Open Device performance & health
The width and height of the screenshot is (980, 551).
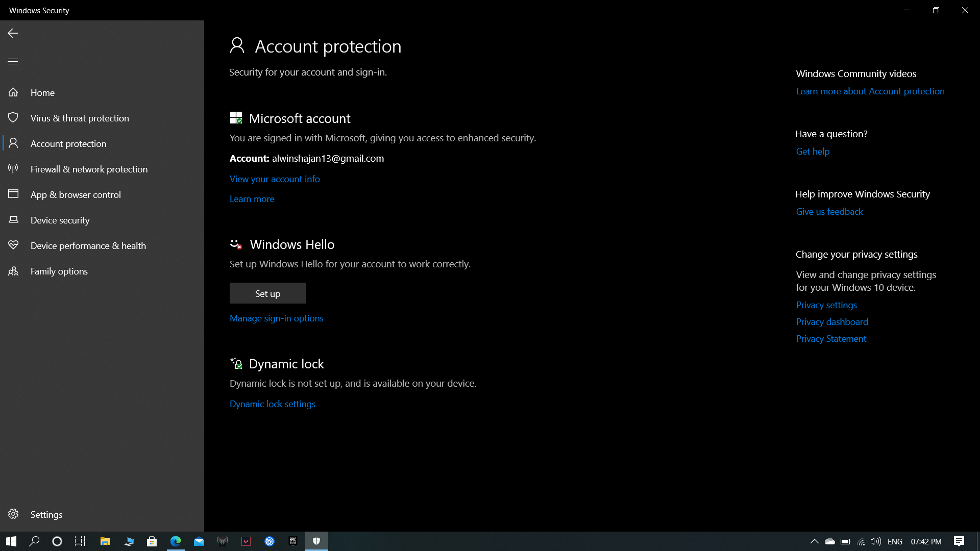[x=102, y=245]
